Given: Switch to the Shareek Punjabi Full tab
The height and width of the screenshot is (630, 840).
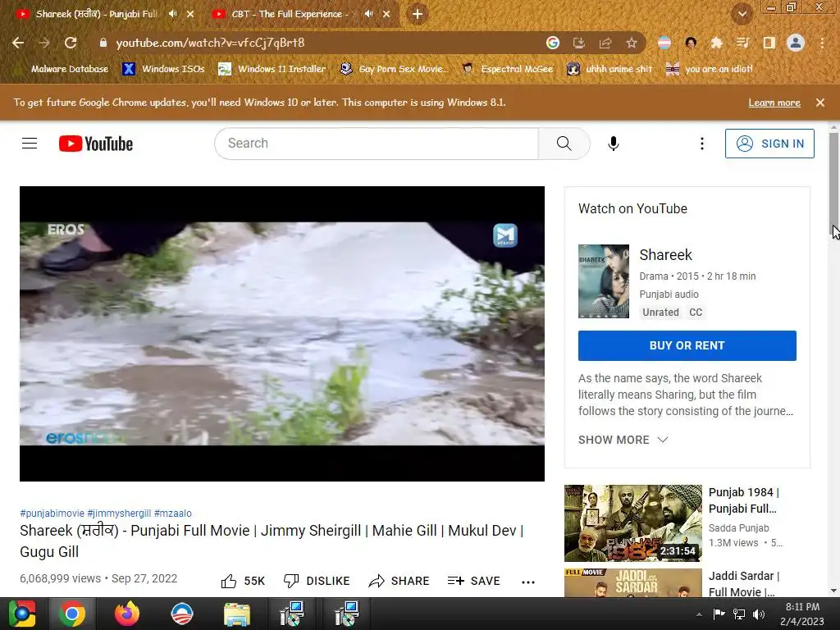Looking at the screenshot, I should tap(97, 14).
